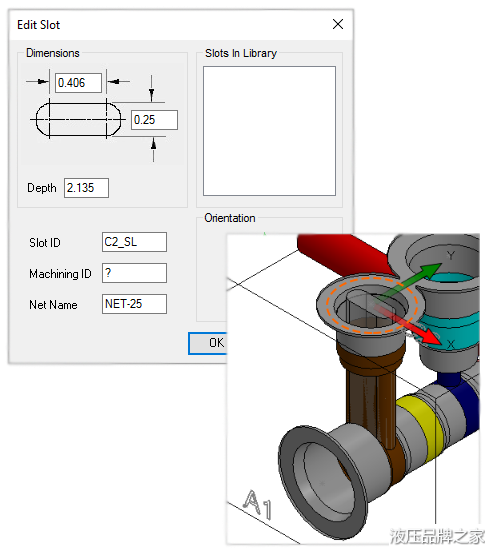Click the Machining ID input field
Viewport: 490px width, 555px height.
(x=134, y=273)
